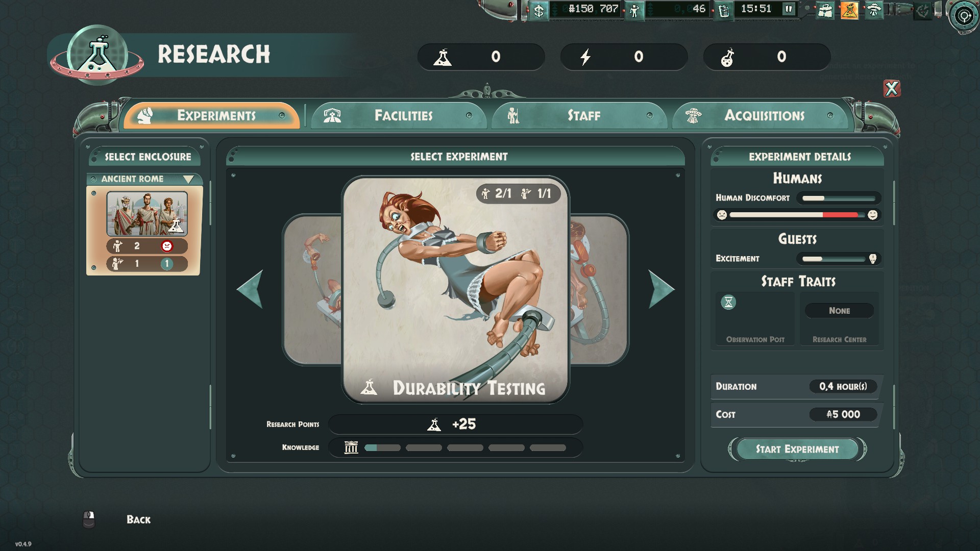This screenshot has height=551, width=980.
Task: Open the briefcase management icon
Action: 825,10
